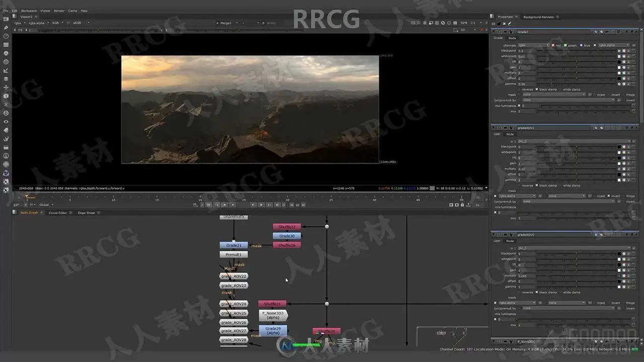Click the clear all panels icon in Properties

point(505,24)
